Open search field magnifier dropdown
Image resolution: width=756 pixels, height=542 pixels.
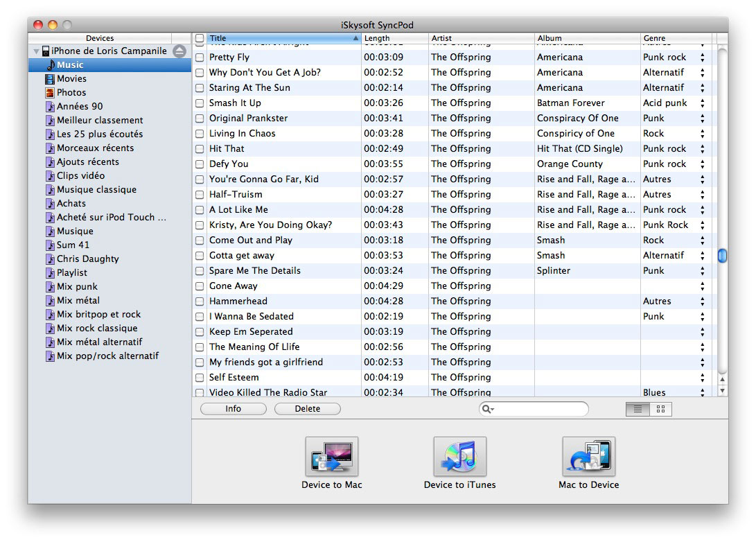pyautogui.click(x=488, y=409)
